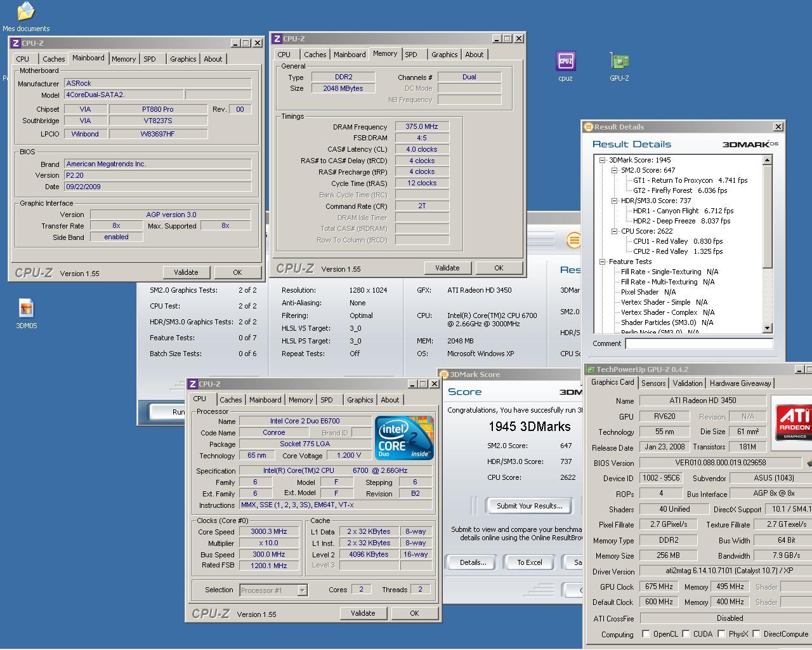The height and width of the screenshot is (650, 812).
Task: Select HDR1 - Canyon Flight tree row
Action: [x=683, y=211]
